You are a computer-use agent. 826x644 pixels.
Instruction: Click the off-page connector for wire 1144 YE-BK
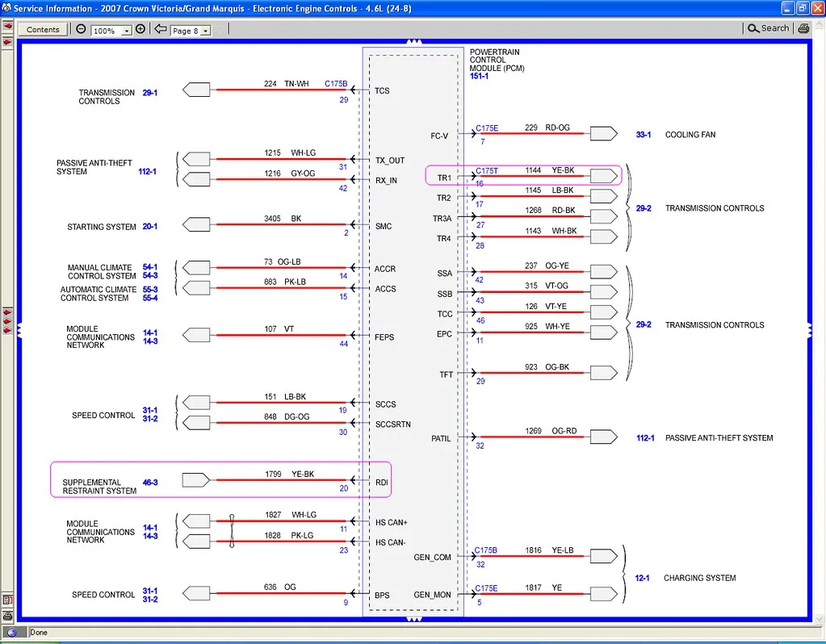pyautogui.click(x=604, y=176)
